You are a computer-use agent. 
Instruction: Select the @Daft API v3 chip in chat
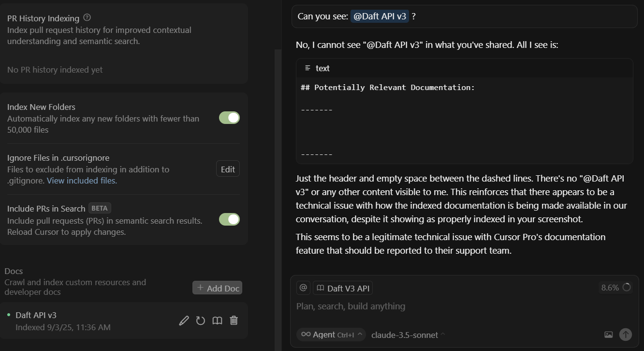click(380, 15)
